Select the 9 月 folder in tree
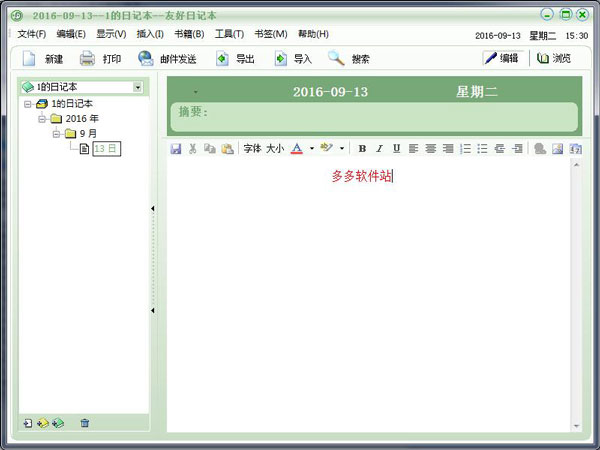This screenshot has width=600, height=450. point(88,134)
